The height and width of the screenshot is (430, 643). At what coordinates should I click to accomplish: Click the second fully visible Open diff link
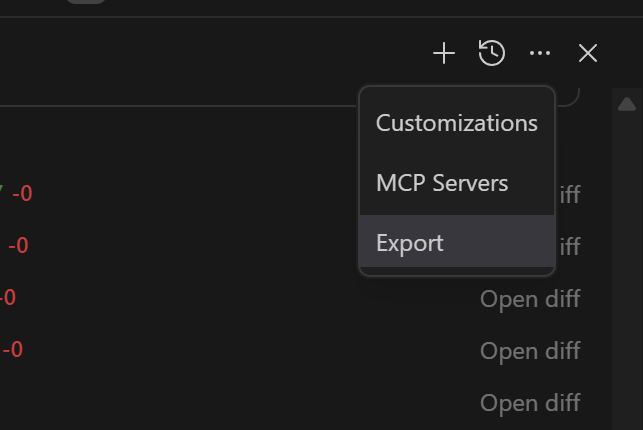530,350
